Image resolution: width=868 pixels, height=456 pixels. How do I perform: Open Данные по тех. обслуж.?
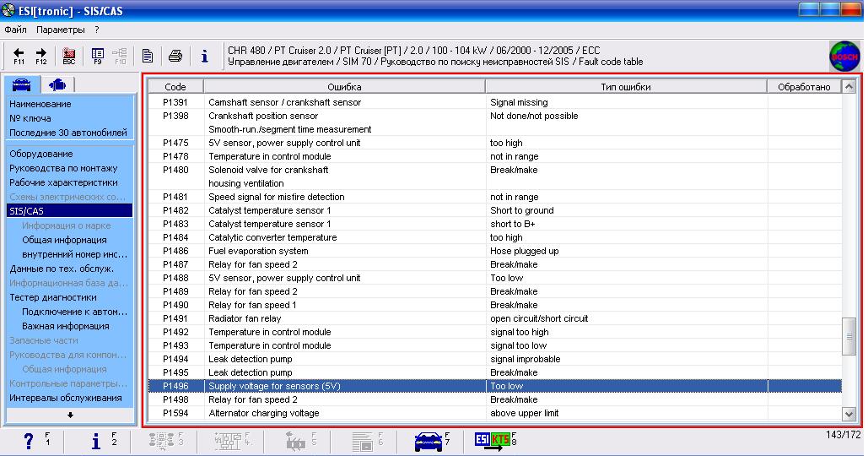(x=62, y=269)
